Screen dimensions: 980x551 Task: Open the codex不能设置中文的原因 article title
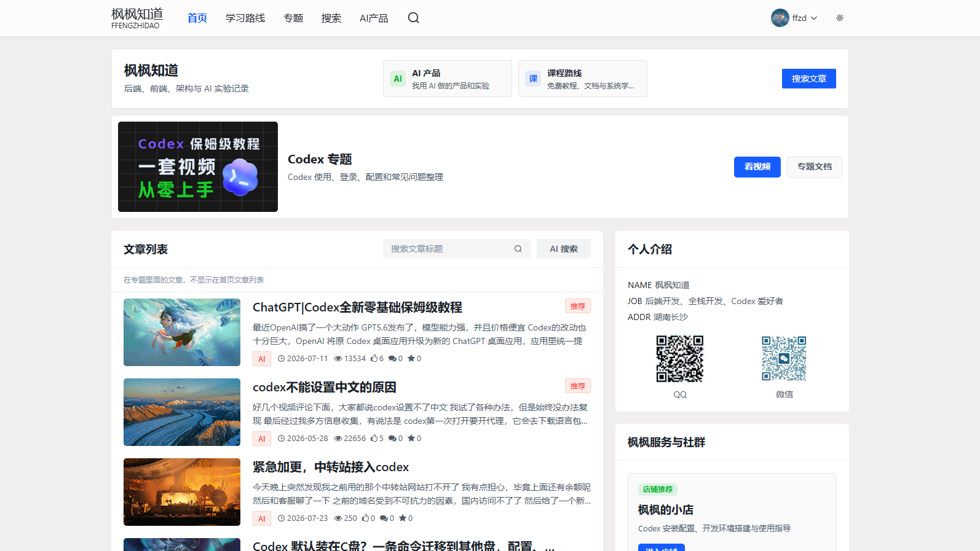click(325, 387)
